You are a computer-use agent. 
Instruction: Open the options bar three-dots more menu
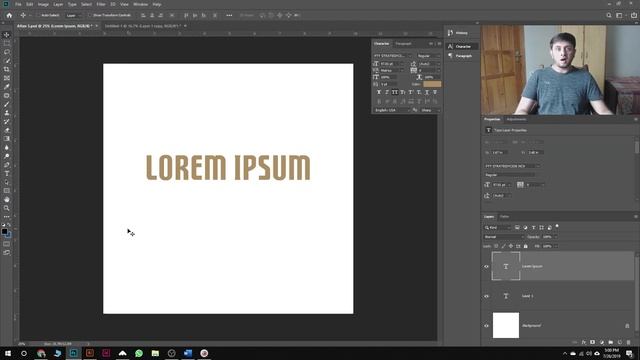(x=229, y=15)
